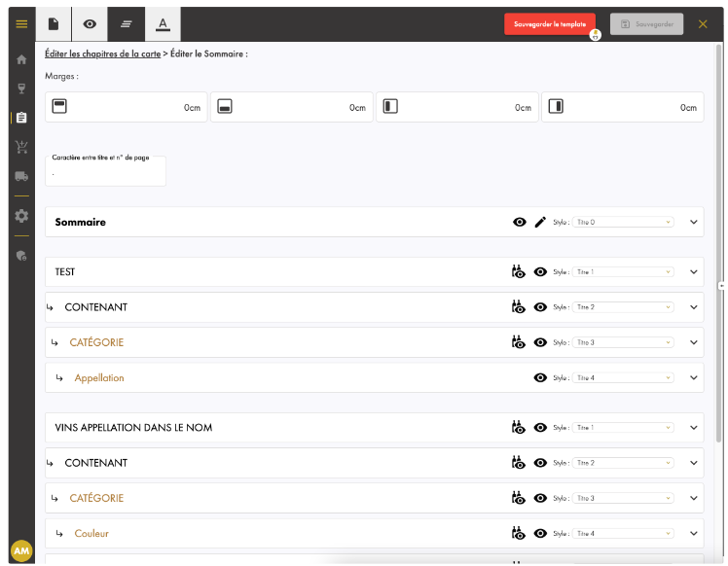This screenshot has width=728, height=566.
Task: Click bottles-eye icon on Couleur row
Action: point(518,534)
